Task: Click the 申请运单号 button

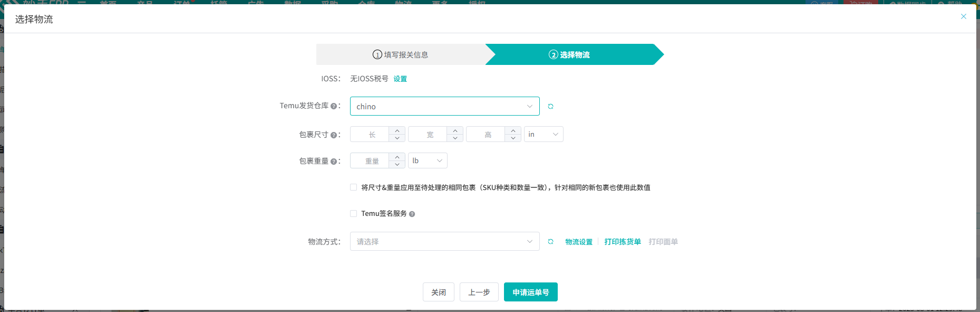Action: (x=531, y=292)
